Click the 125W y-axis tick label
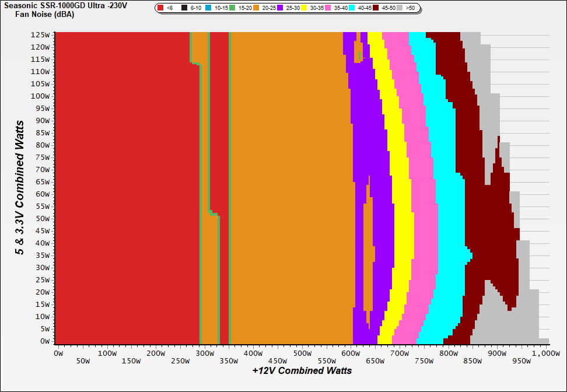The width and height of the screenshot is (567, 392). pyautogui.click(x=41, y=34)
